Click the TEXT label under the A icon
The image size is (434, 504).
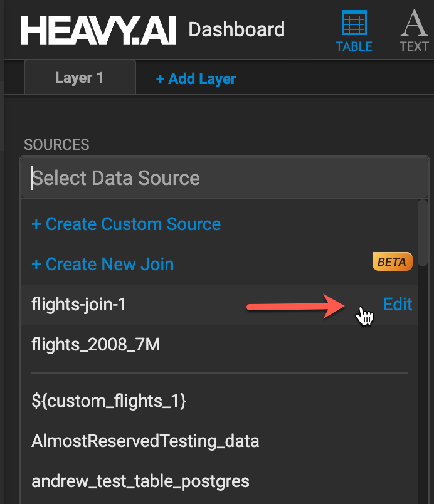pyautogui.click(x=414, y=46)
